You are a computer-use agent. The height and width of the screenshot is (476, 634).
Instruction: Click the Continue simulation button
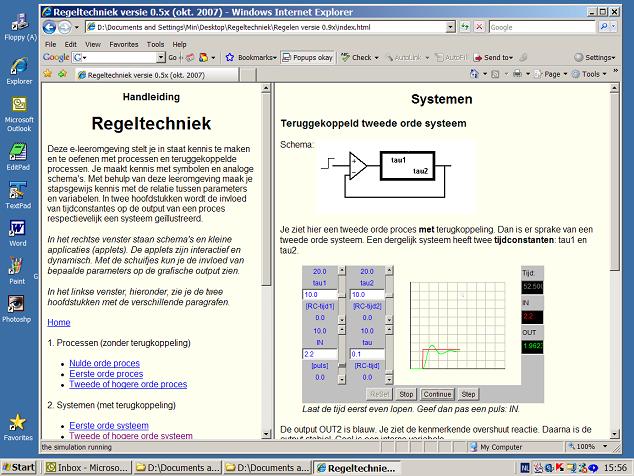[x=437, y=394]
